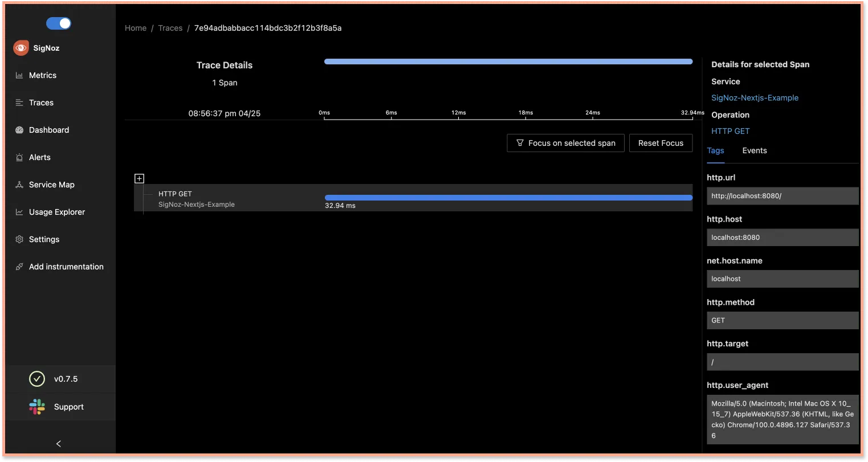Switch to the Events tab
868x462 pixels.
pos(755,150)
